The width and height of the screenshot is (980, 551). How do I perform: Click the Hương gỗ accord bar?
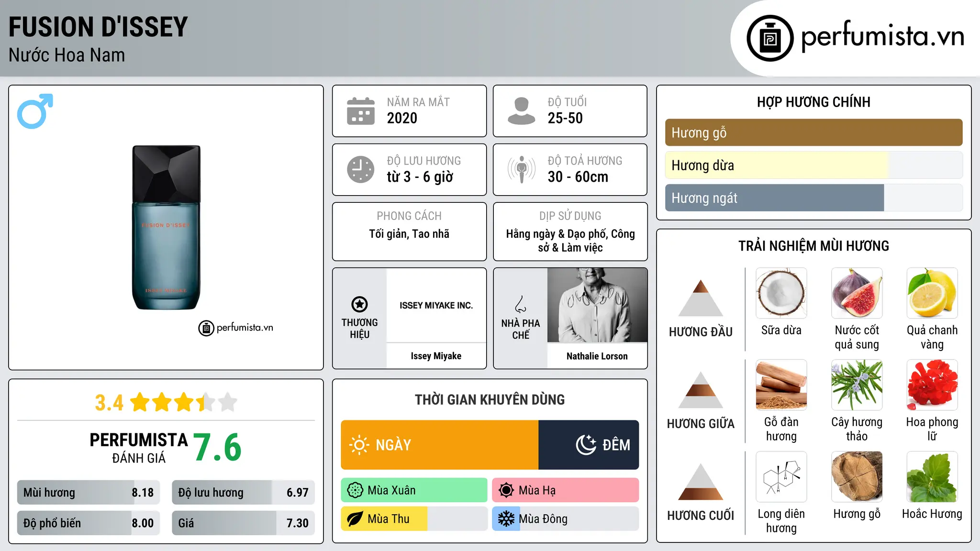tap(813, 132)
